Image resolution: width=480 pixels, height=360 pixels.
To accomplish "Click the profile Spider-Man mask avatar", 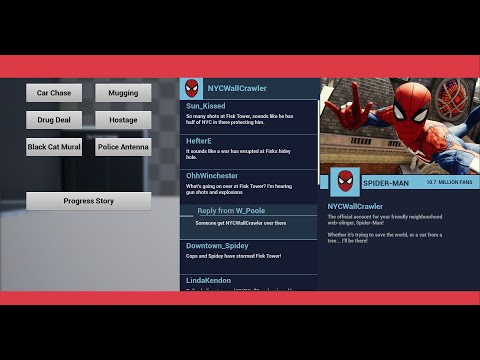I will (345, 182).
